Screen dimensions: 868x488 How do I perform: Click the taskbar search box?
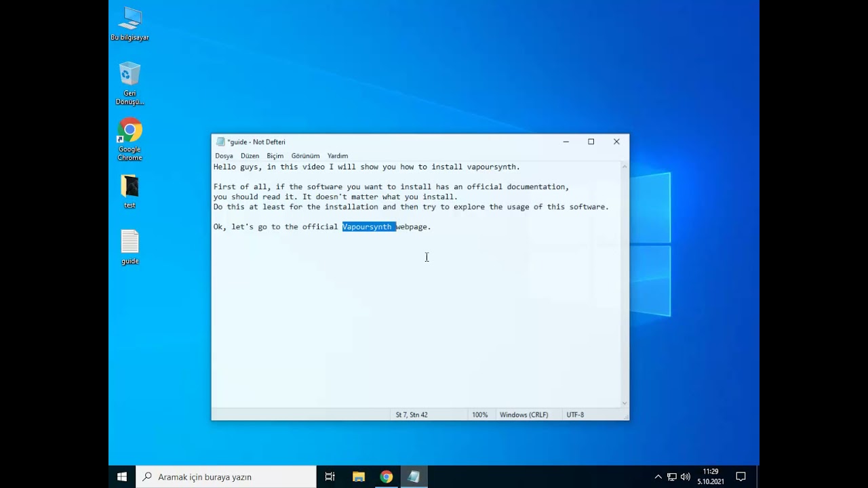[226, 476]
